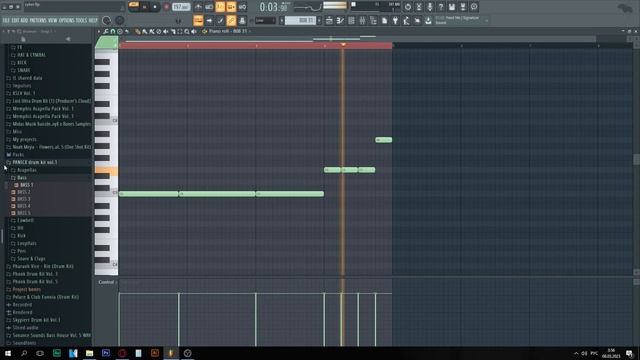Click the save project icon
The height and width of the screenshot is (360, 640).
point(452,7)
